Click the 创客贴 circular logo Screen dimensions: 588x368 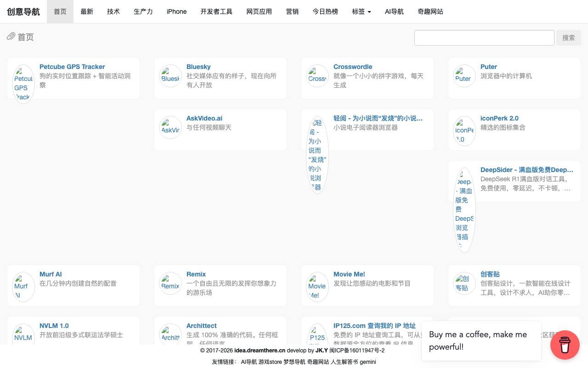click(x=464, y=284)
